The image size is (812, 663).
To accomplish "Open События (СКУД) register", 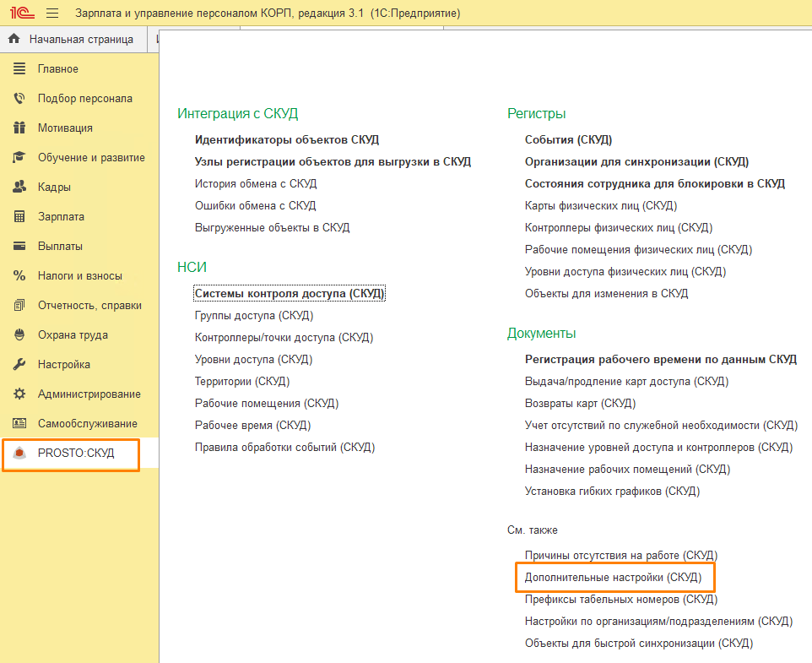I will point(568,139).
